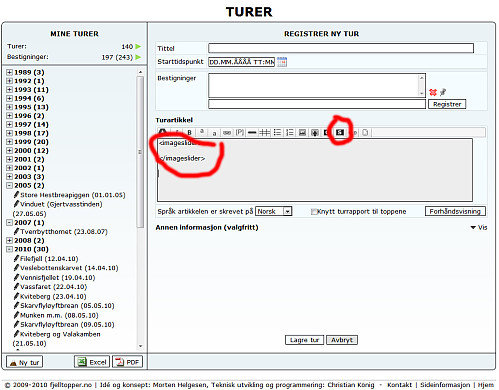Image resolution: width=499 pixels, height=390 pixels.
Task: Click the peak search field left of Registrer
Action: (x=317, y=104)
